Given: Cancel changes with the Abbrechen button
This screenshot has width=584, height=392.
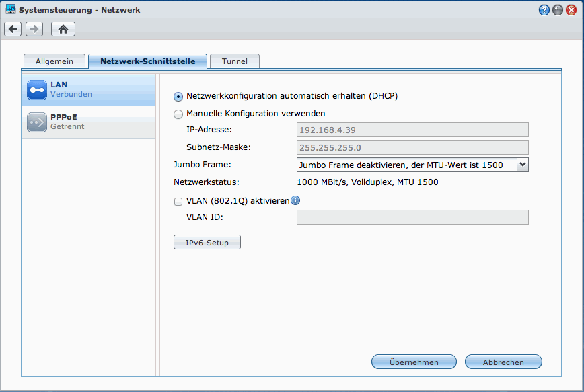Looking at the screenshot, I should [x=503, y=362].
